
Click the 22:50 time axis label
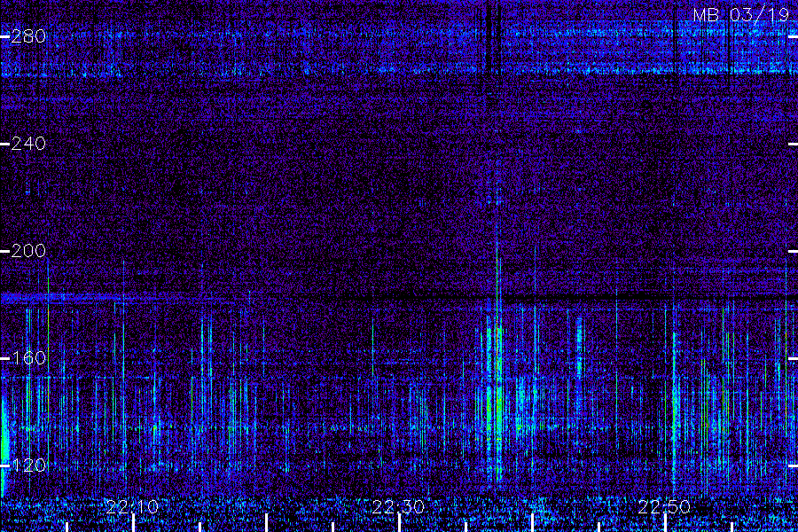[x=664, y=506]
